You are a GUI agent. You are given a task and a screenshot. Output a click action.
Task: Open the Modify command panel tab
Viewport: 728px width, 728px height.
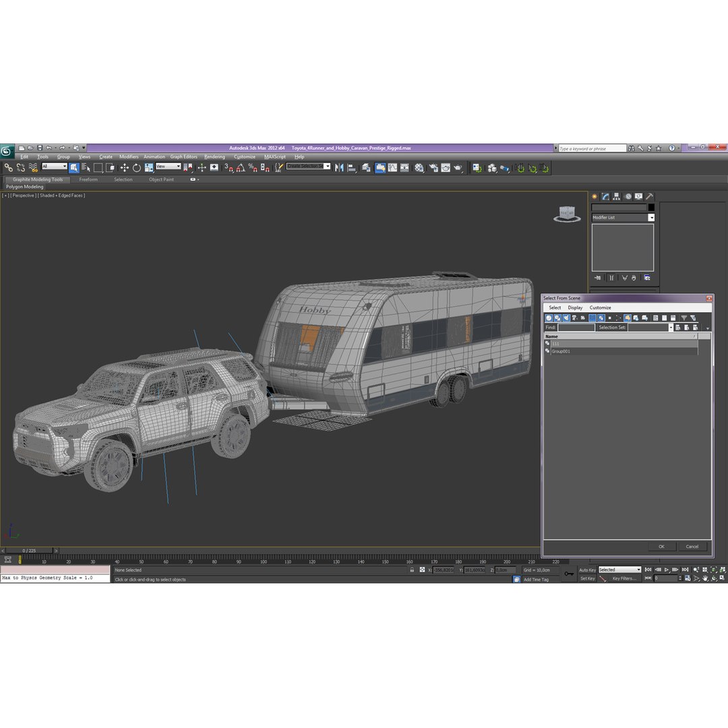coord(605,196)
